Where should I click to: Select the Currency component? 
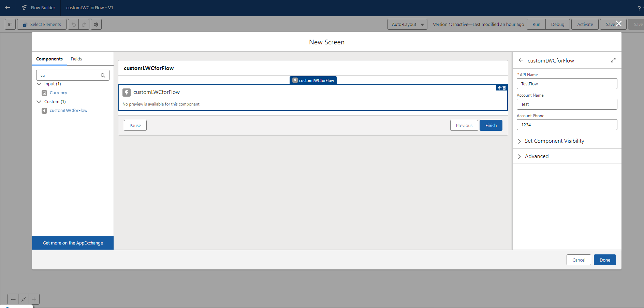coord(58,93)
